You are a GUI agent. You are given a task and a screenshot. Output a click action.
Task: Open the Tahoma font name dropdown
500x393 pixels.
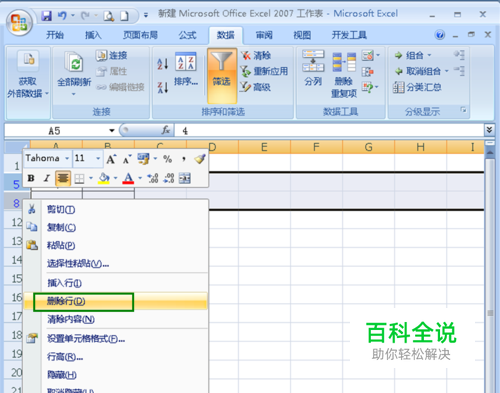tap(67, 158)
